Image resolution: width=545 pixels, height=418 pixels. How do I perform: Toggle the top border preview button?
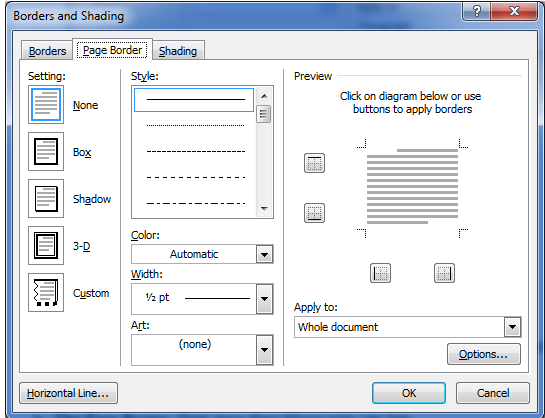click(x=314, y=163)
